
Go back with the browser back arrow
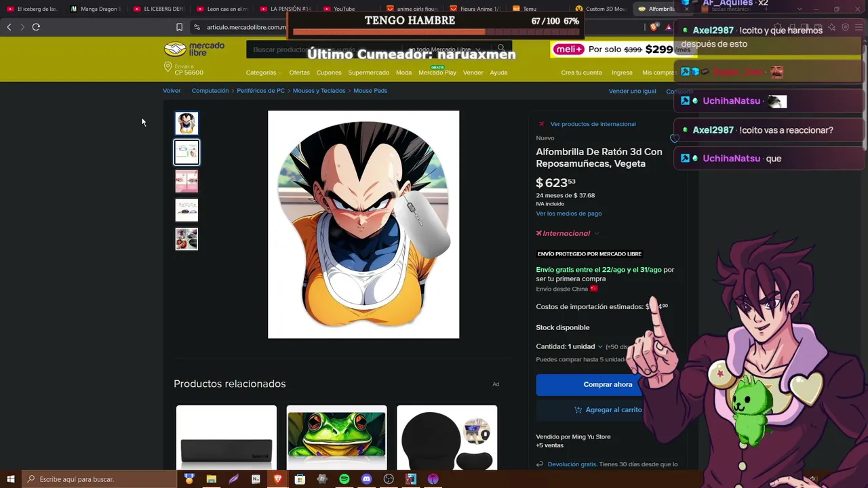coord(9,27)
